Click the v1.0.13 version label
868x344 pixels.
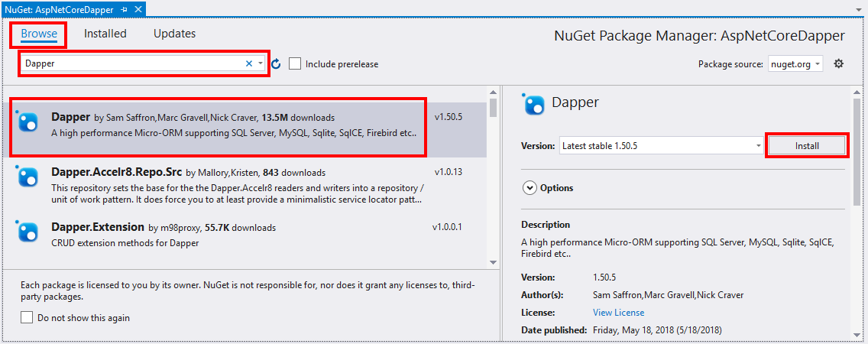[x=449, y=172]
